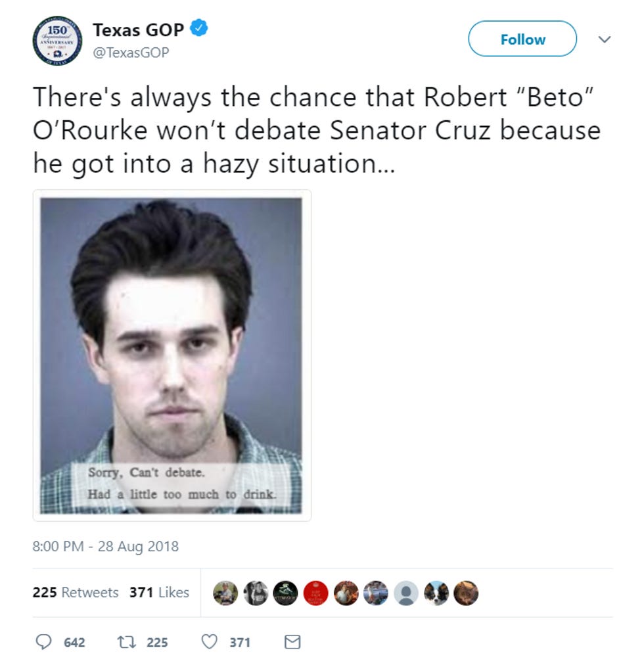
Task: Click the envelope direct message icon
Action: 292,642
